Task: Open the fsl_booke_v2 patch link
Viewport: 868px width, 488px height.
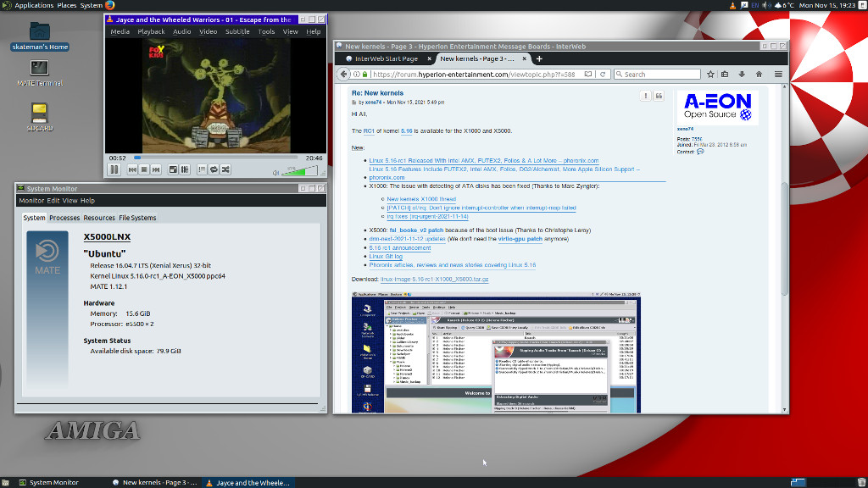Action: (416, 230)
